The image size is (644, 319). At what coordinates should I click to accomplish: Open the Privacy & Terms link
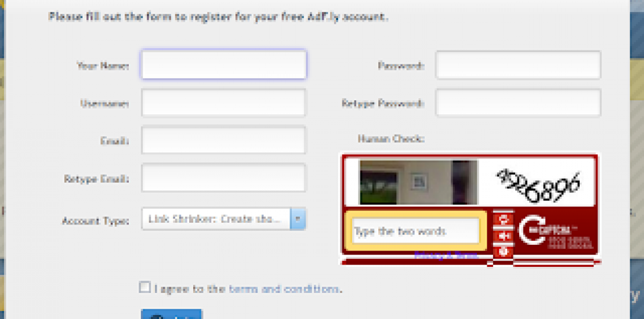446,255
